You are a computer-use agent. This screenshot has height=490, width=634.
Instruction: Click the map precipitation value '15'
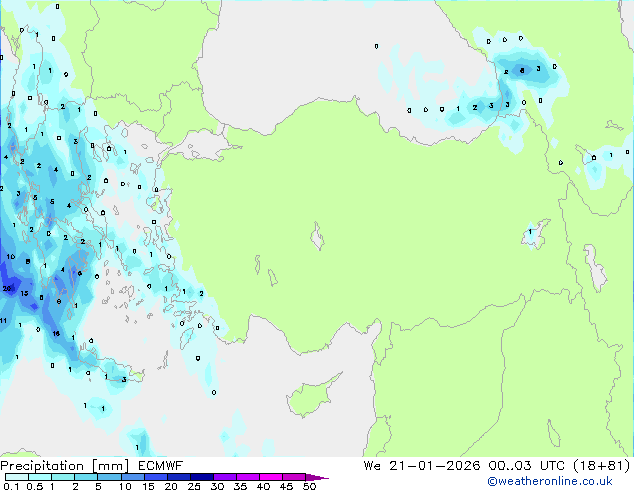[x=24, y=294]
